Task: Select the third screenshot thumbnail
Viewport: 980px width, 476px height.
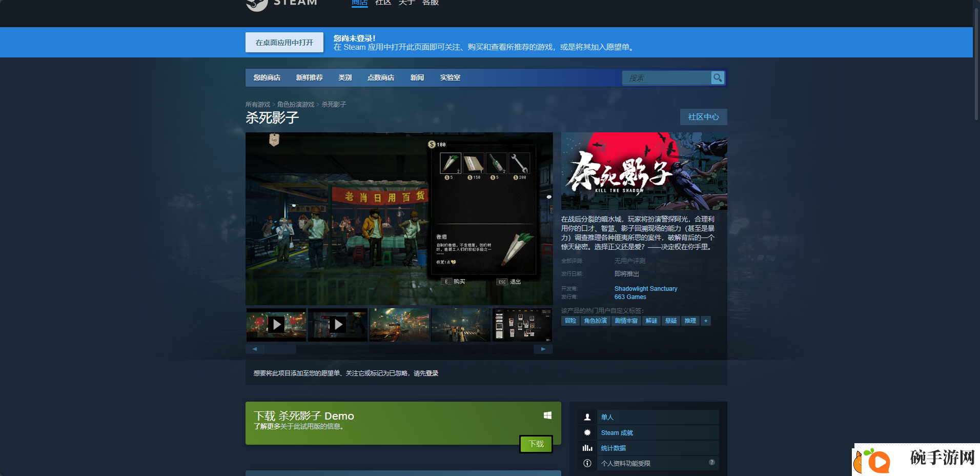Action: tap(399, 325)
